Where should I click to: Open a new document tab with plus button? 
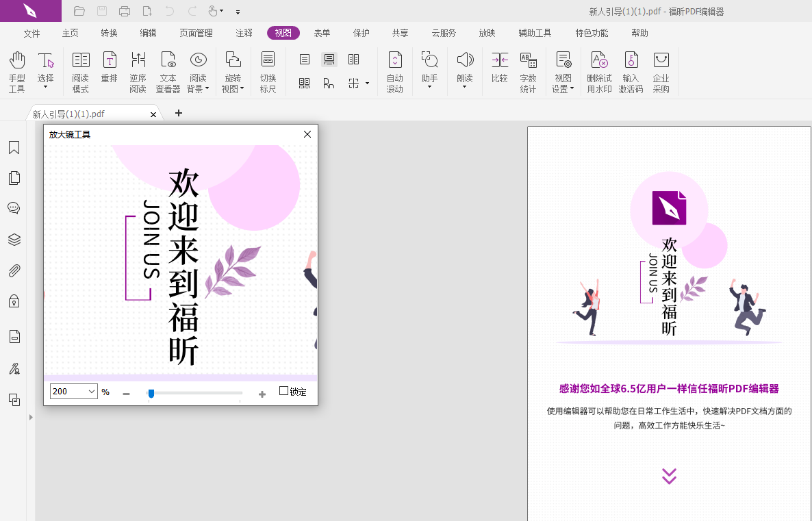click(x=178, y=114)
